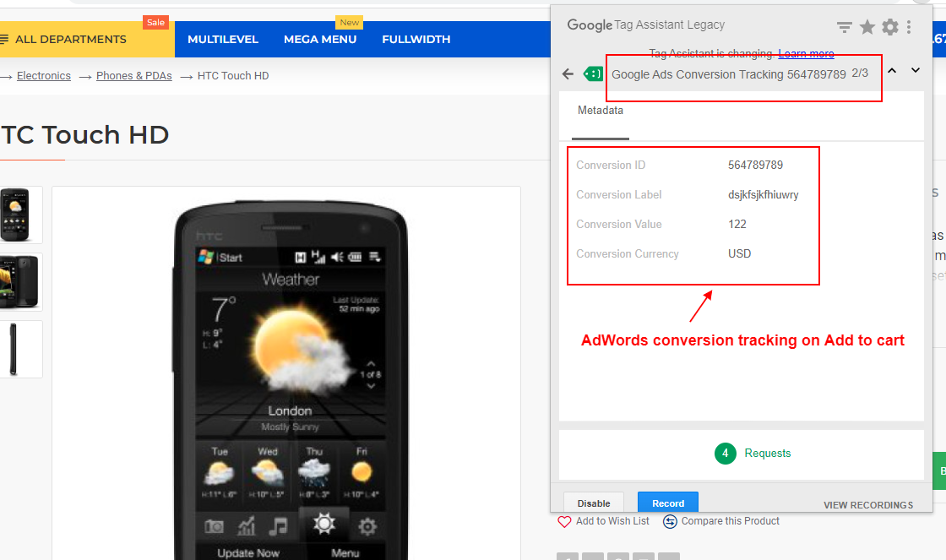
Task: Click the filter icon in Tag Assistant
Action: click(x=843, y=26)
